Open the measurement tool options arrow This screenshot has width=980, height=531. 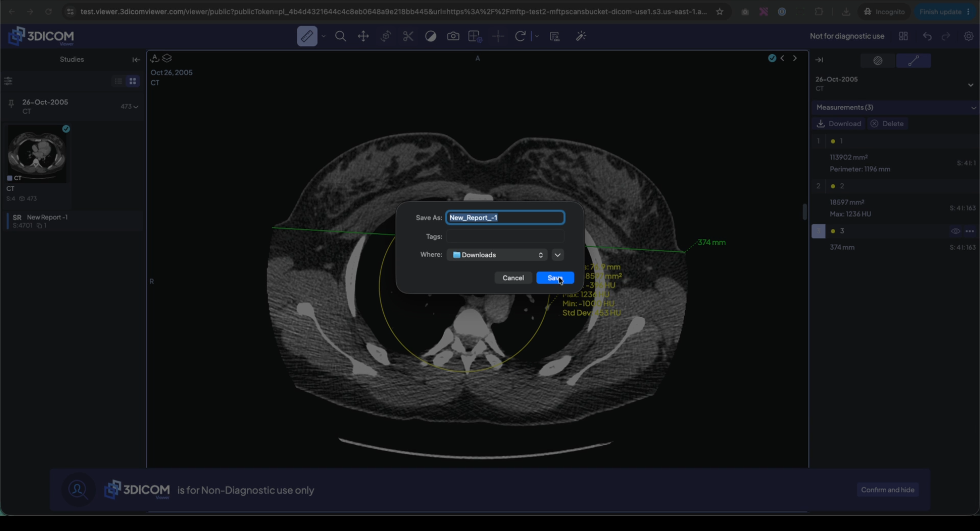coord(324,36)
